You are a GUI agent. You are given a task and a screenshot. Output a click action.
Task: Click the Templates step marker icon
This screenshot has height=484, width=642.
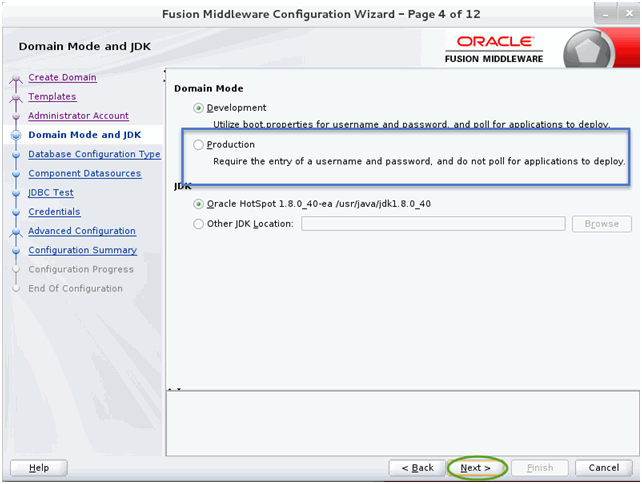[x=16, y=98]
